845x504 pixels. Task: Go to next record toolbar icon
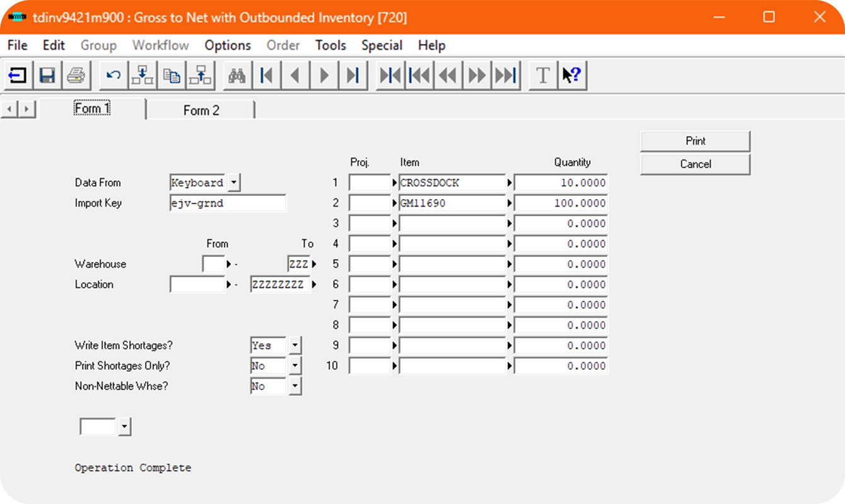(324, 76)
